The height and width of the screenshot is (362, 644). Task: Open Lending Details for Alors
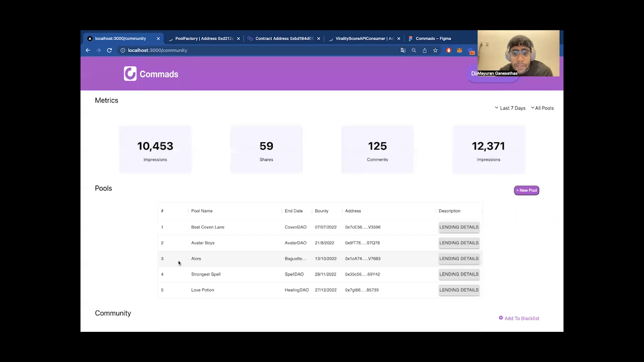459,258
